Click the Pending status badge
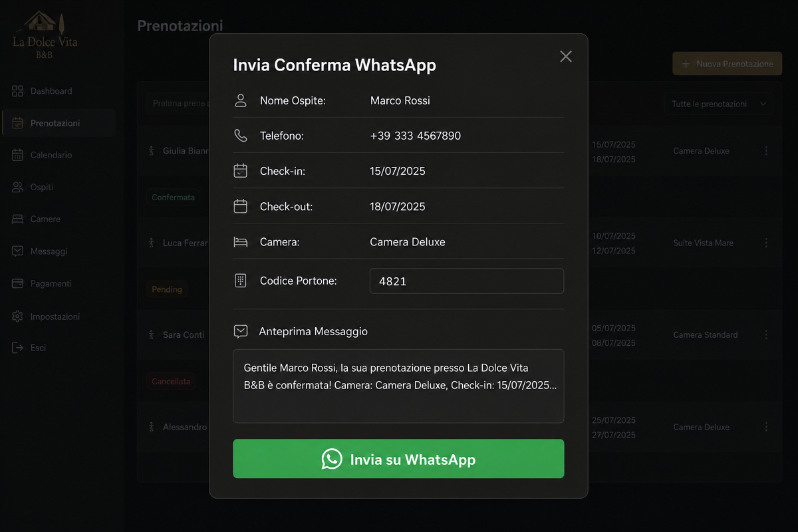Image resolution: width=798 pixels, height=532 pixels. click(x=167, y=289)
